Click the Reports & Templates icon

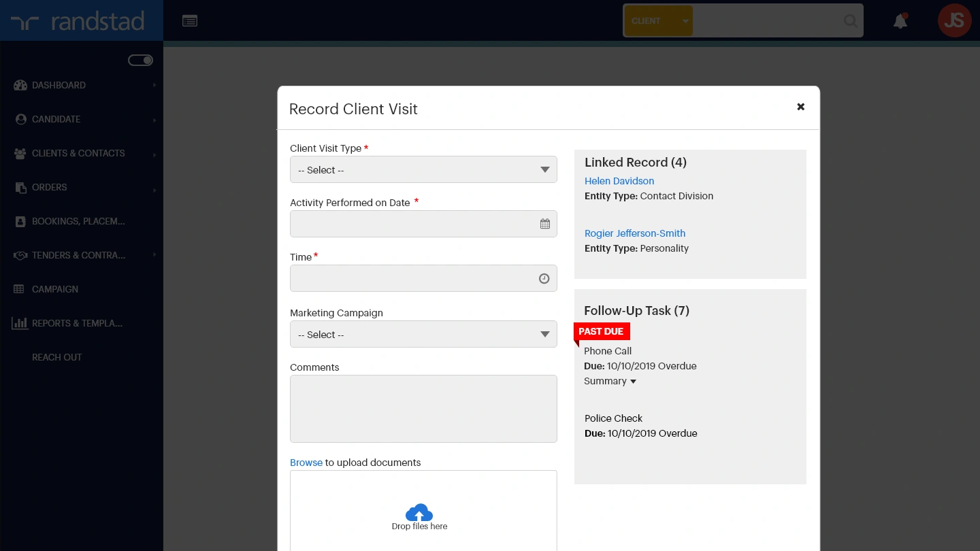click(20, 323)
